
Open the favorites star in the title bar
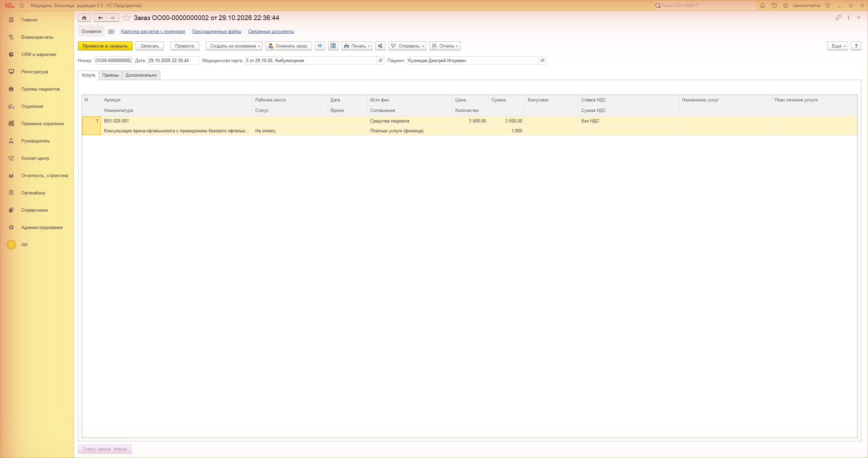click(x=786, y=5)
